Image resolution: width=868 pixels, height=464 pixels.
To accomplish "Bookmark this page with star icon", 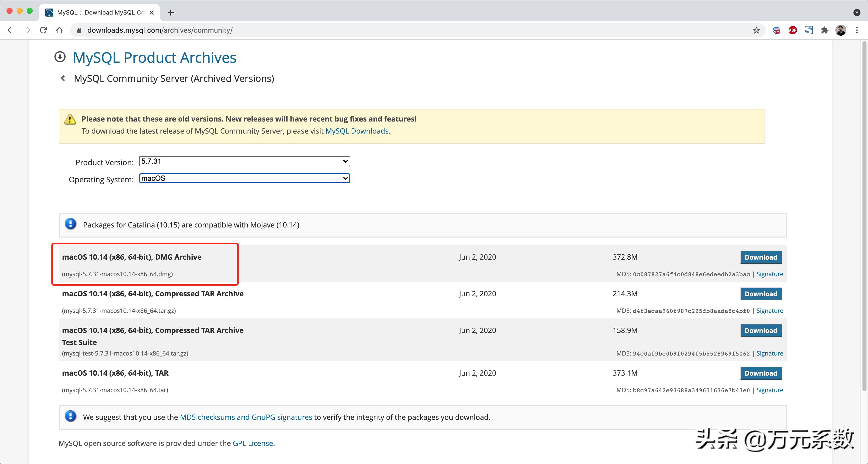I will click(x=756, y=30).
